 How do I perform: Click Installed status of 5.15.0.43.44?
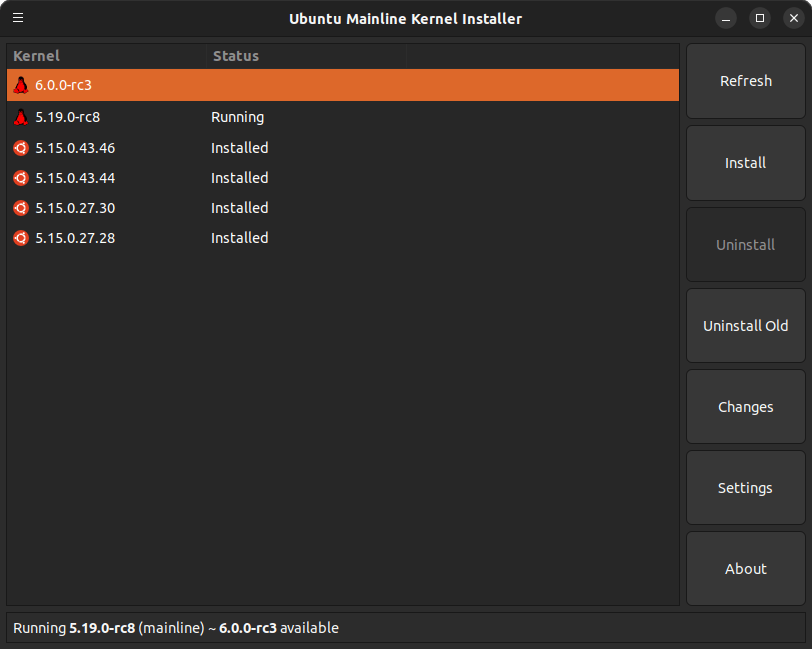click(x=240, y=178)
